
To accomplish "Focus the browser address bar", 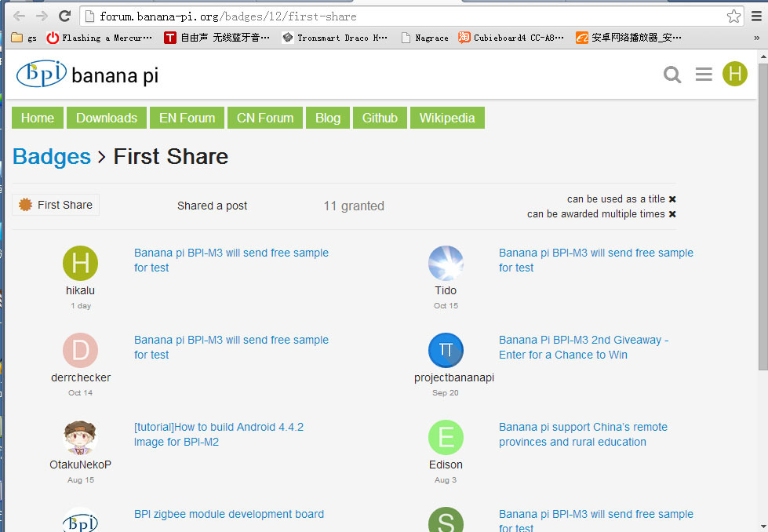I will pyautogui.click(x=411, y=16).
